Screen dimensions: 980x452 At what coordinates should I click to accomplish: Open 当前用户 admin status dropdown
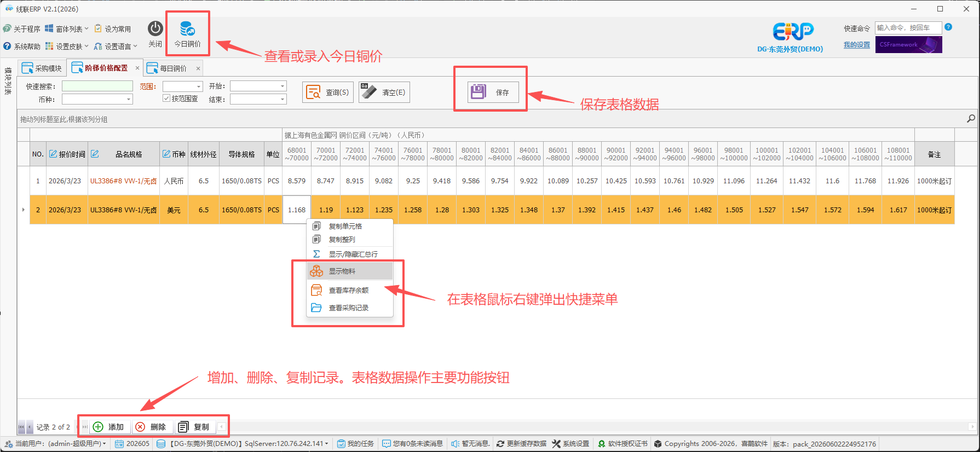point(55,444)
